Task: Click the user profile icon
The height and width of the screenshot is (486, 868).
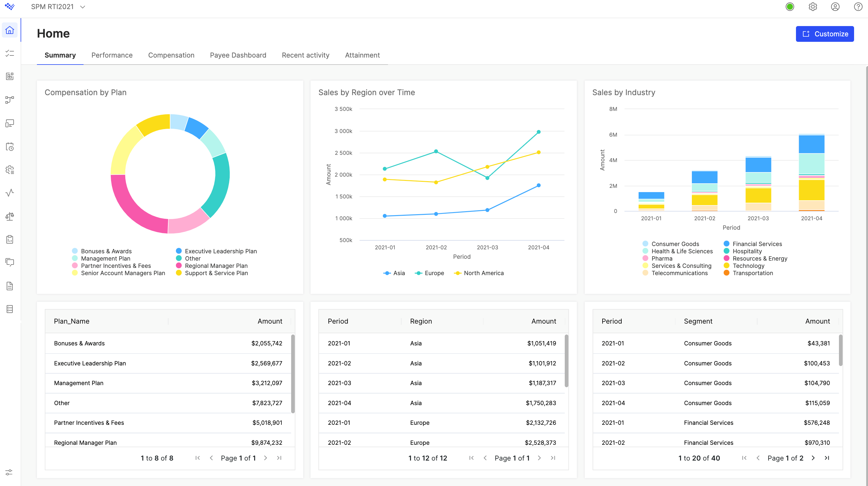Action: click(x=835, y=7)
